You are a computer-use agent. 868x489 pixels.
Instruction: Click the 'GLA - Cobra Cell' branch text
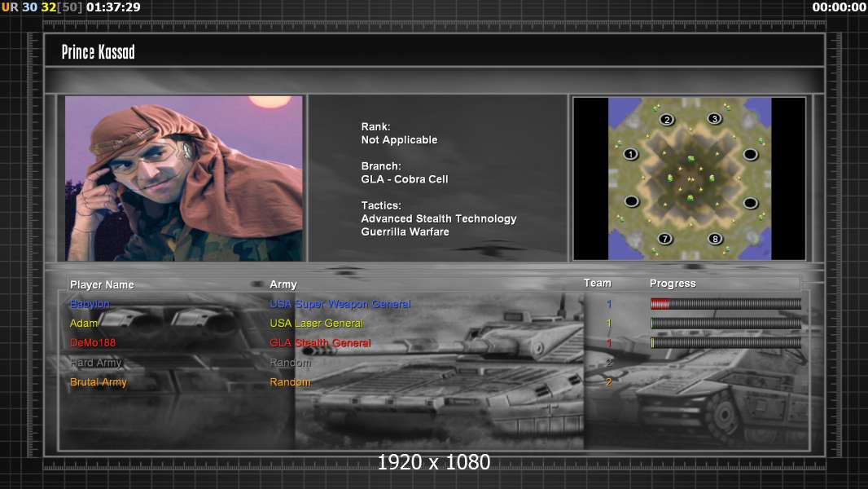point(405,179)
